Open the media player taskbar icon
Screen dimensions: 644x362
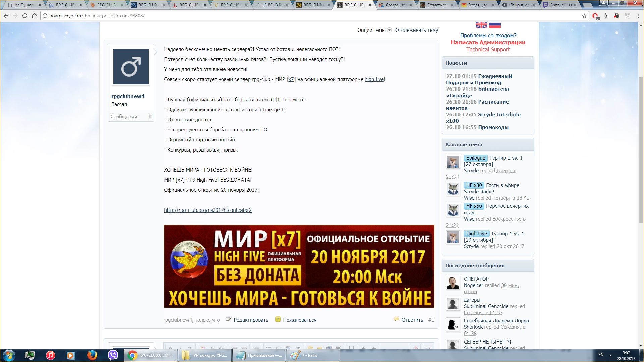pyautogui.click(x=71, y=355)
